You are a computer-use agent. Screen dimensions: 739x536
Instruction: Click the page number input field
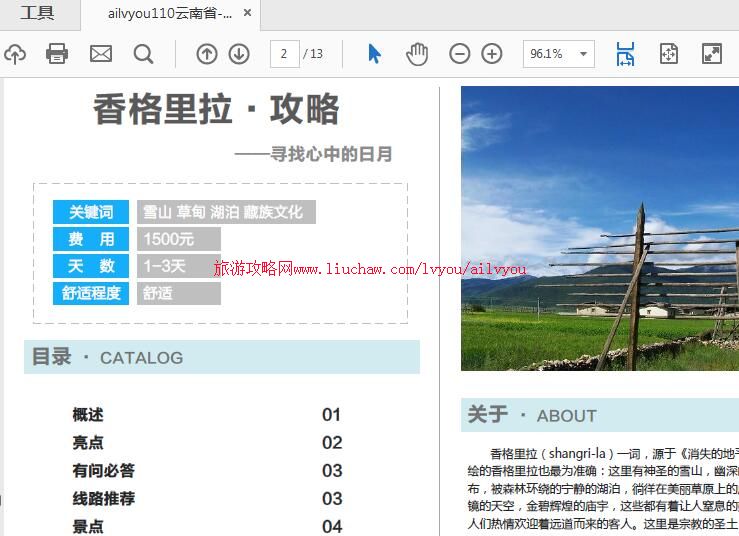coord(284,54)
